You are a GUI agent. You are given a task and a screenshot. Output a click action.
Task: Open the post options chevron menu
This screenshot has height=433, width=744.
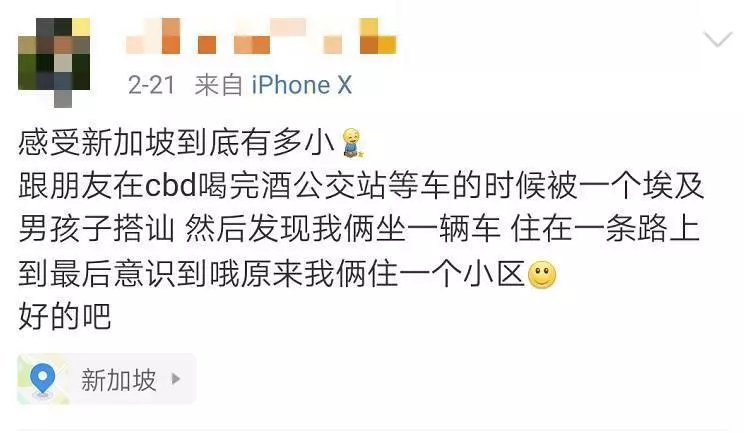click(717, 39)
